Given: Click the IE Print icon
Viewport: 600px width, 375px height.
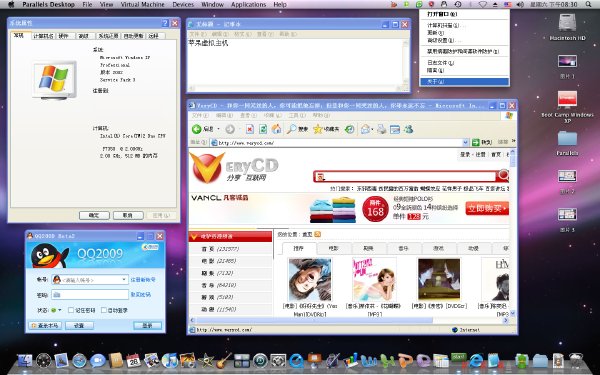Looking at the screenshot, I should click(x=381, y=129).
